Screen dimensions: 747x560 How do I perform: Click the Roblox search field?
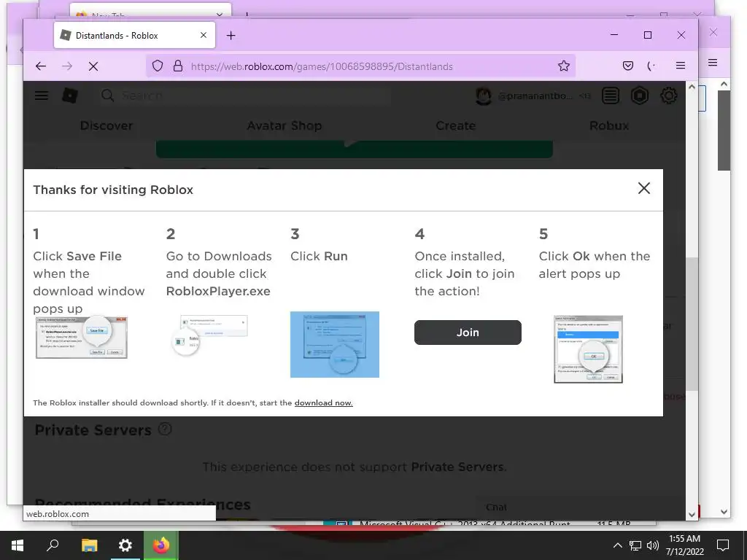coord(245,96)
